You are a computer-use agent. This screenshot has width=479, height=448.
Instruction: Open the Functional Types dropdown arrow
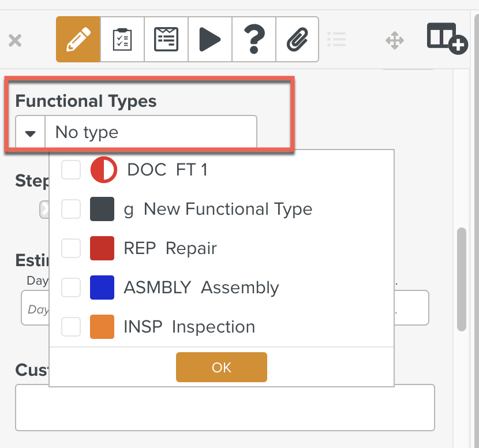pos(29,132)
